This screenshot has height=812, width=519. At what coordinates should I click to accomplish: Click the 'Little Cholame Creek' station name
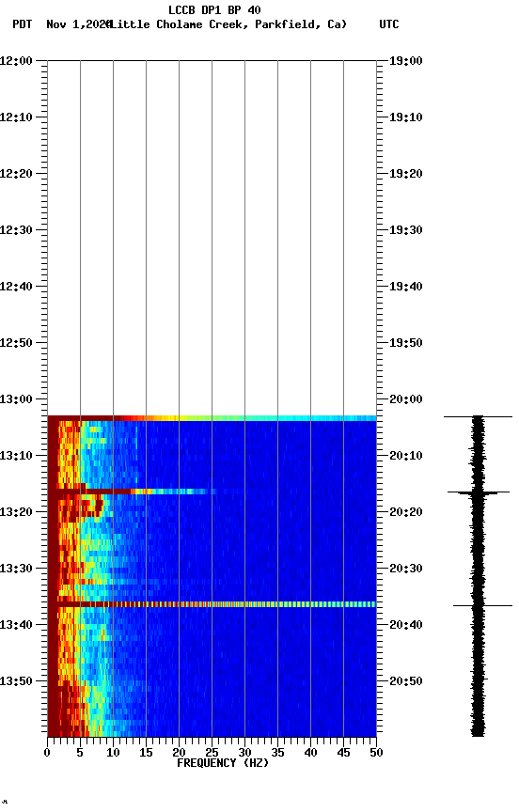(180, 24)
